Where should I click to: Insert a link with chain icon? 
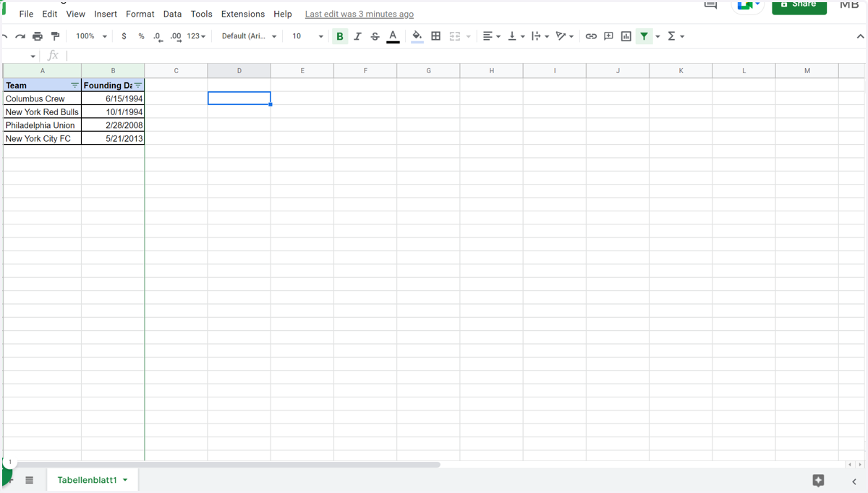(591, 36)
